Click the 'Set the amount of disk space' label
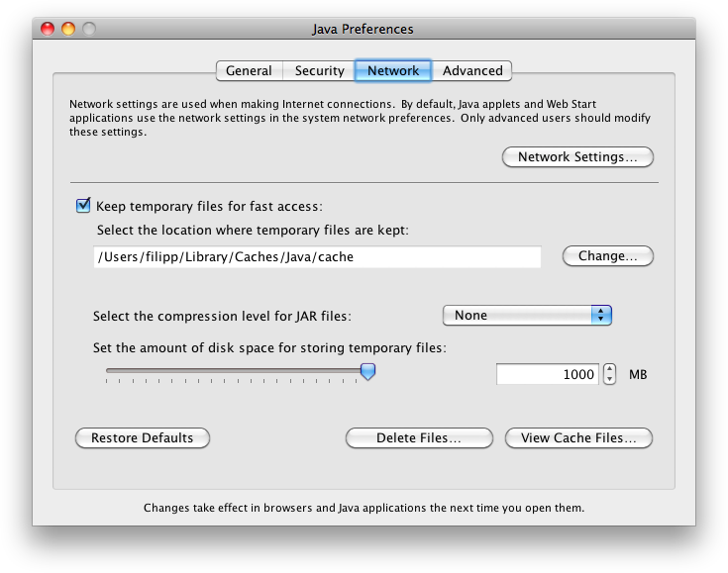Image resolution: width=728 pixels, height=573 pixels. point(269,348)
